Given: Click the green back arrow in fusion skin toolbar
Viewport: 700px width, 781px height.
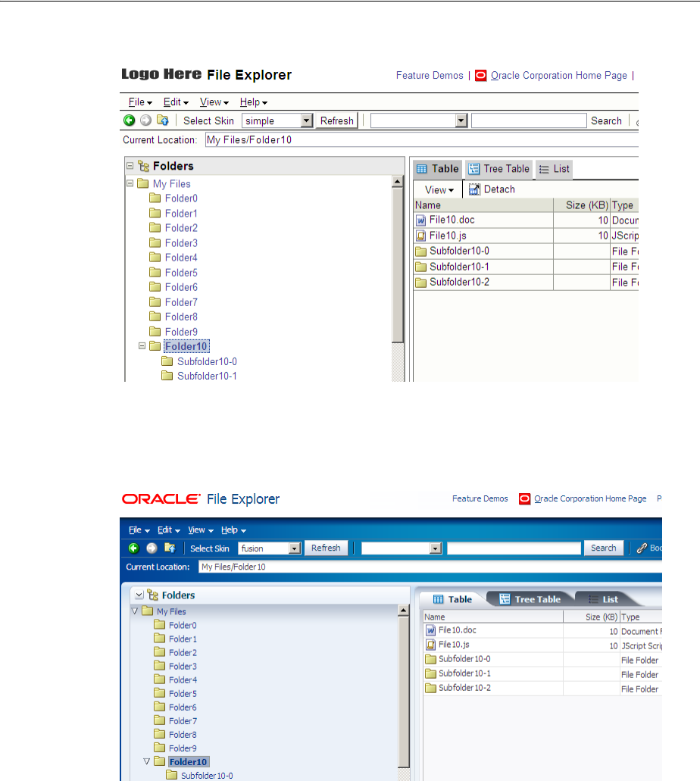Looking at the screenshot, I should pyautogui.click(x=133, y=548).
